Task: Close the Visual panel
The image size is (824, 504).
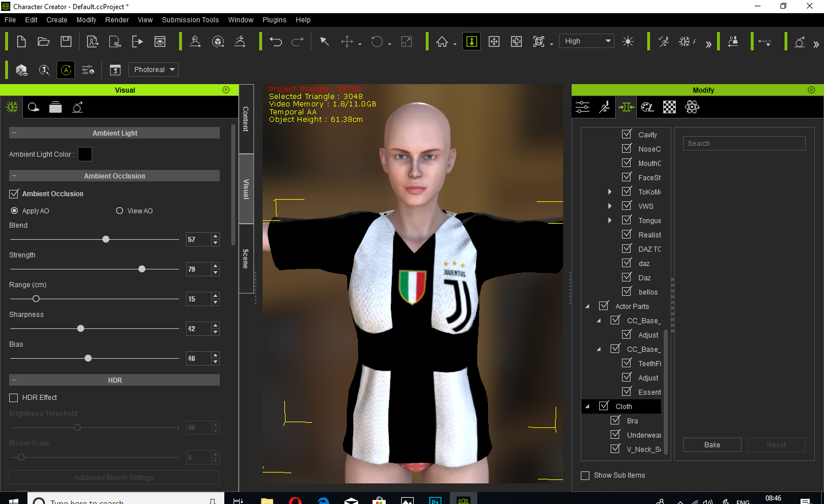Action: 226,90
